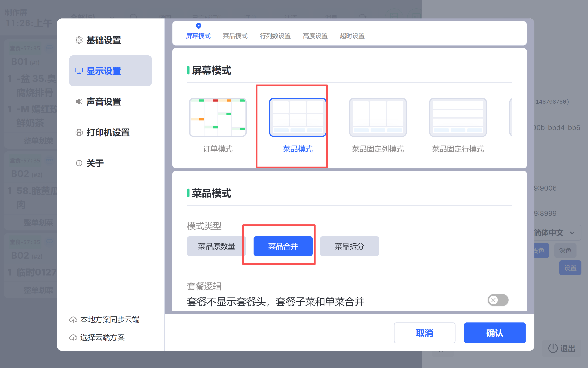The width and height of the screenshot is (588, 368).
Task: Choose the 订单模式 screen layout thumbnail
Action: (217, 118)
